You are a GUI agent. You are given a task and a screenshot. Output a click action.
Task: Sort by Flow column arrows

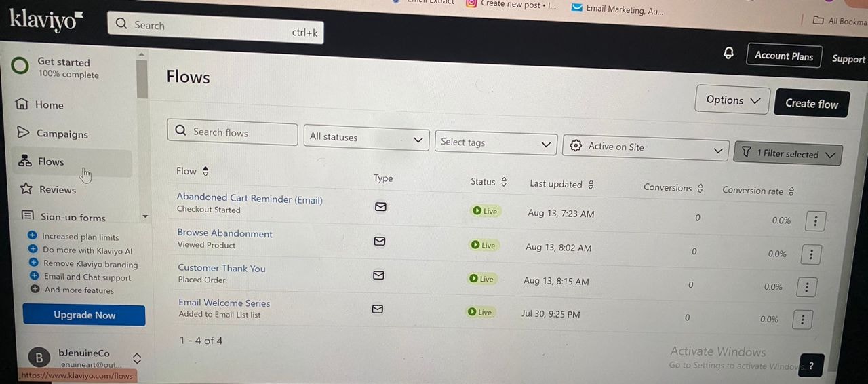click(x=205, y=171)
